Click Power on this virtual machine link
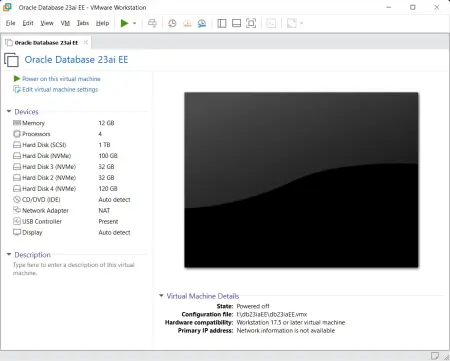This screenshot has height=361, width=450. click(x=61, y=79)
